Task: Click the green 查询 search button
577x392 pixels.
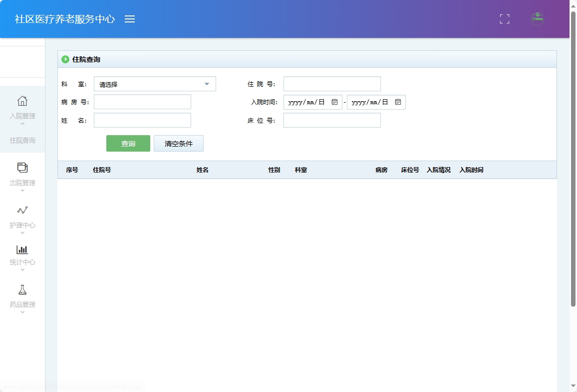Action: click(x=128, y=143)
